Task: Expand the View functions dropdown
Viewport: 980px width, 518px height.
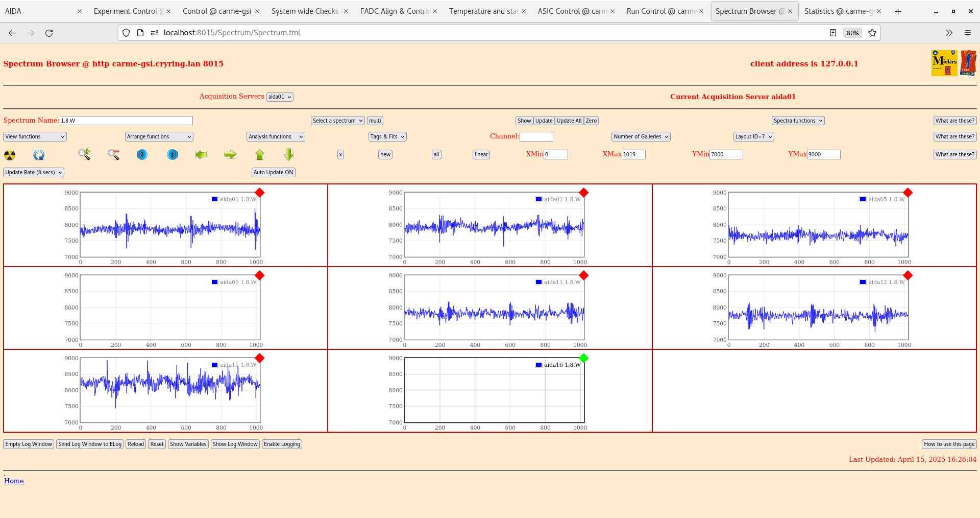Action: click(35, 136)
